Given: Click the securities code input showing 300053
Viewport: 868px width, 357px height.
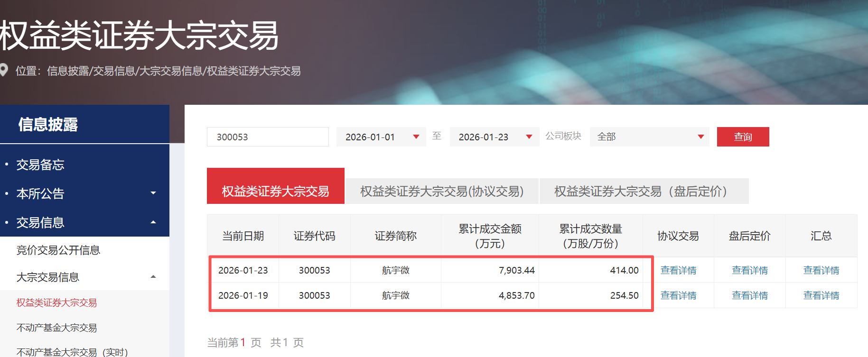Looking at the screenshot, I should [268, 137].
